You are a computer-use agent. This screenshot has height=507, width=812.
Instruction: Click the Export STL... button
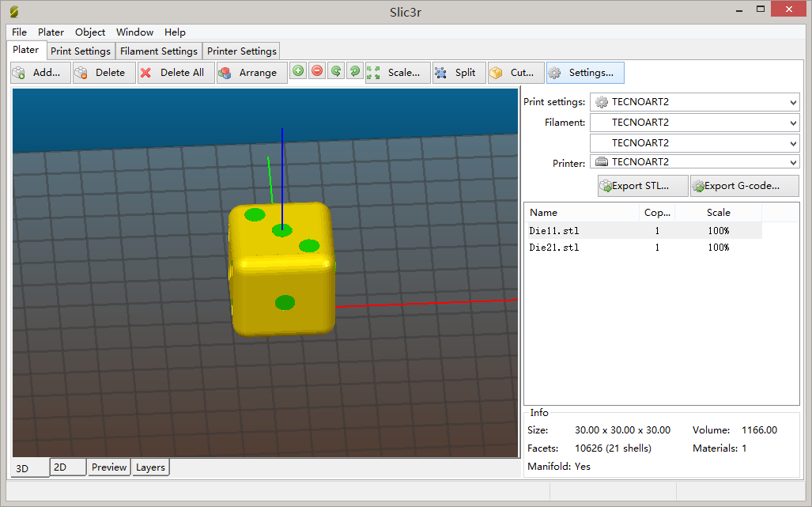642,187
